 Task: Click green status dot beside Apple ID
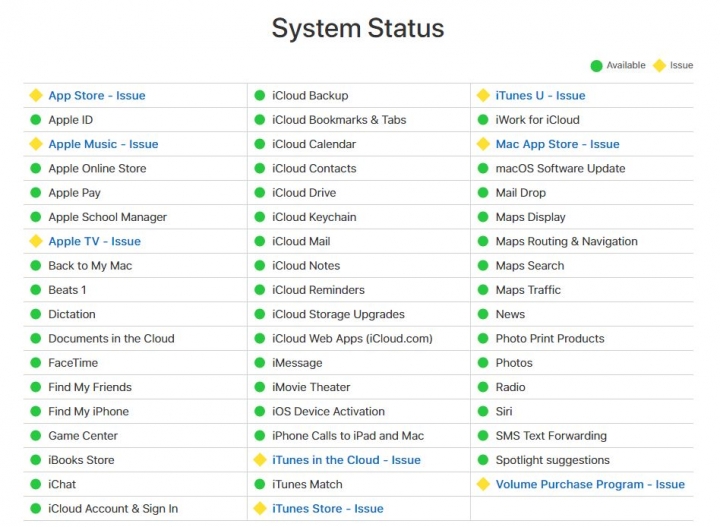[36, 120]
